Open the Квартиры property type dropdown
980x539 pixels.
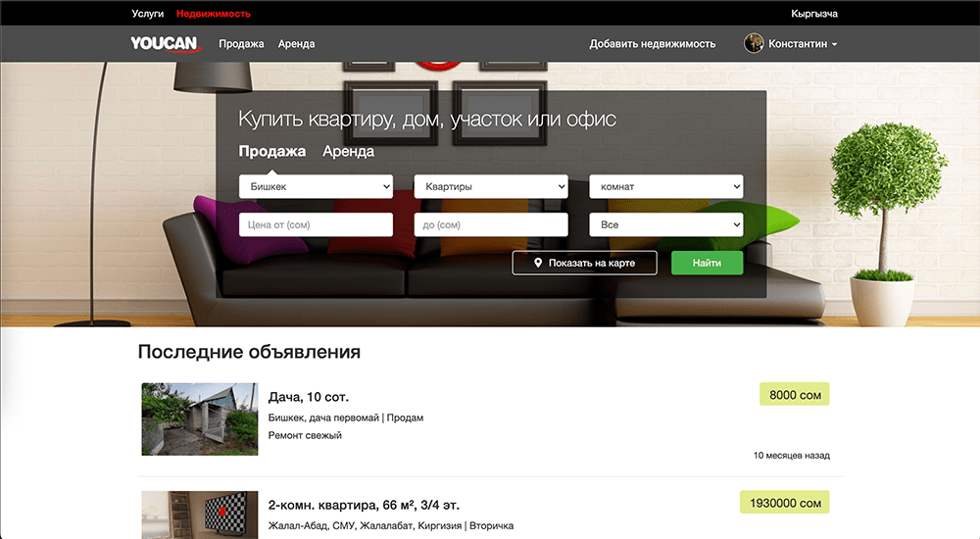491,186
